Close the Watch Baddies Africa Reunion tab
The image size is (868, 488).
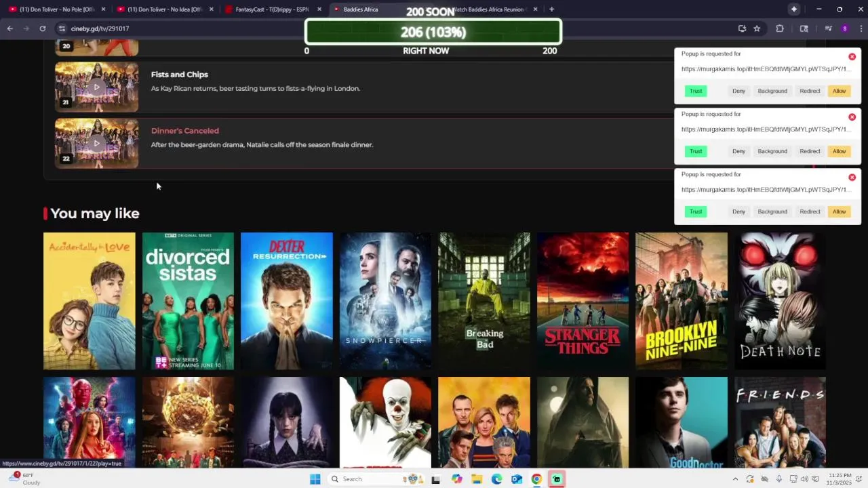pyautogui.click(x=536, y=9)
